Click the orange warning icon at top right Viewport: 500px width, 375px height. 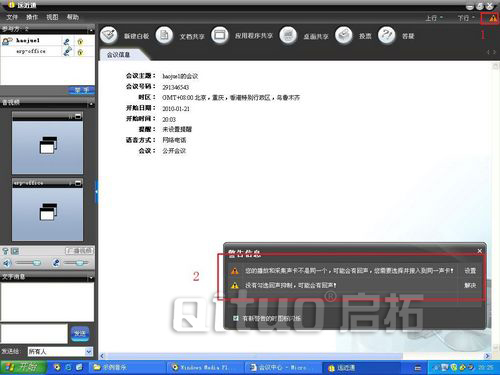492,18
